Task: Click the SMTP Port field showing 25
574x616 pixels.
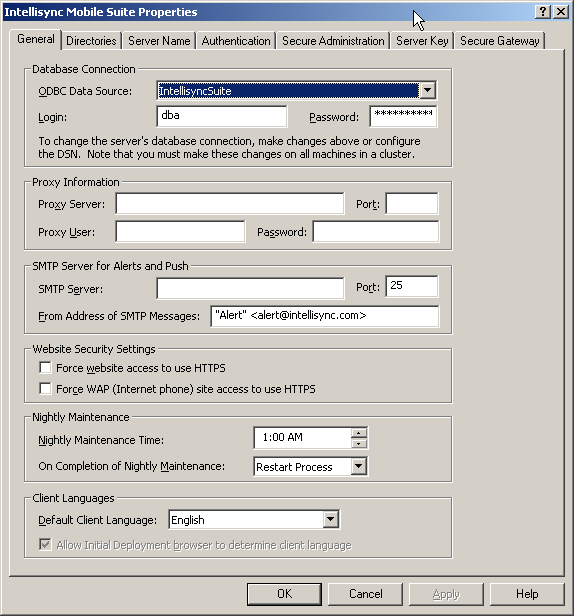Action: pyautogui.click(x=412, y=286)
